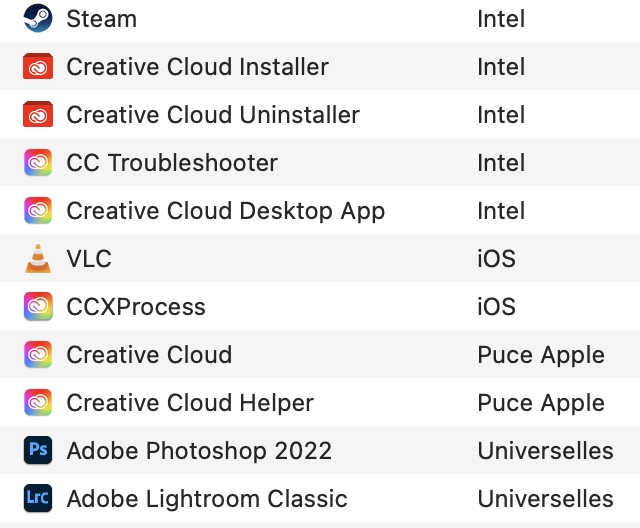This screenshot has width=640, height=528.
Task: Select the Steam row name
Action: pyautogui.click(x=101, y=19)
